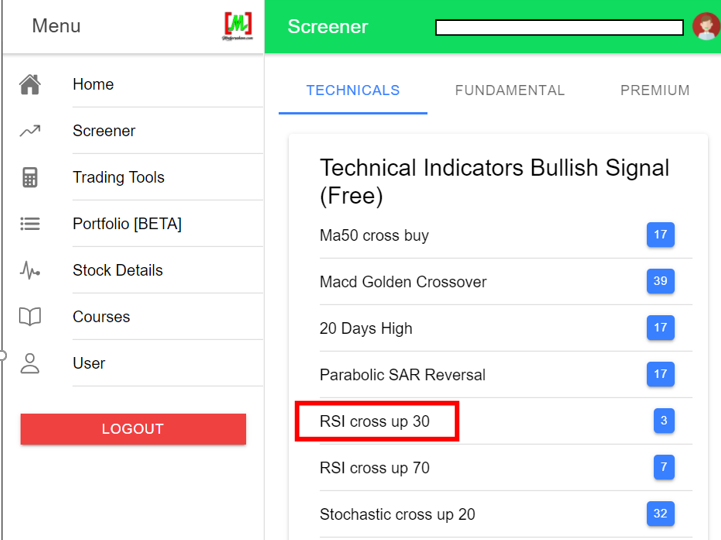Open Macd Golden Crossover signal list
Viewport: 721px width, 540px height.
pos(403,282)
